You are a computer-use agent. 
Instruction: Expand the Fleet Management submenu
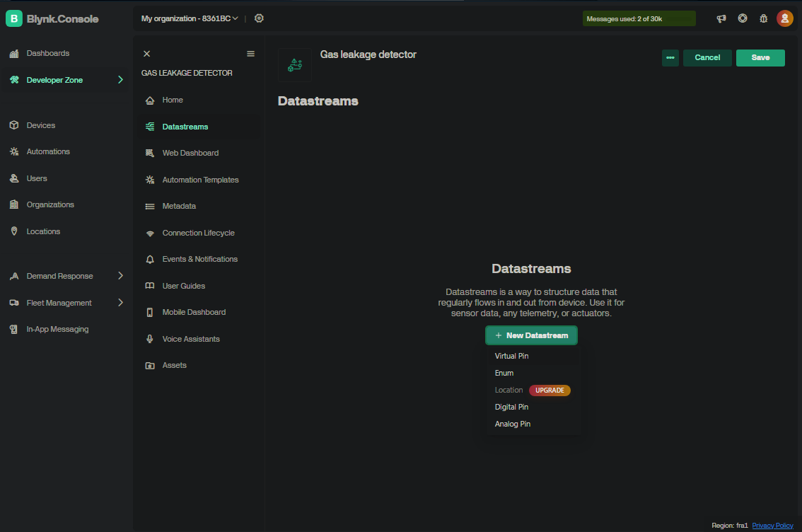pos(120,303)
